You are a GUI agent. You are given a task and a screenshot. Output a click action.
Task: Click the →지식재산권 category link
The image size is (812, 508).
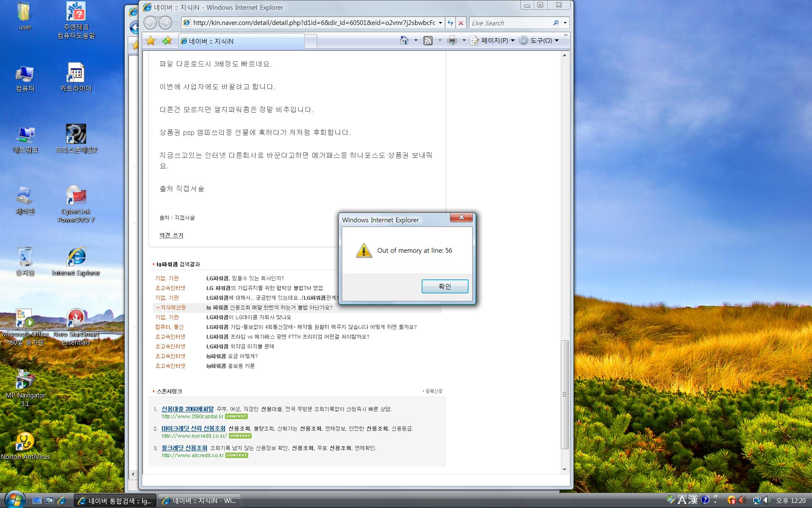tap(170, 307)
